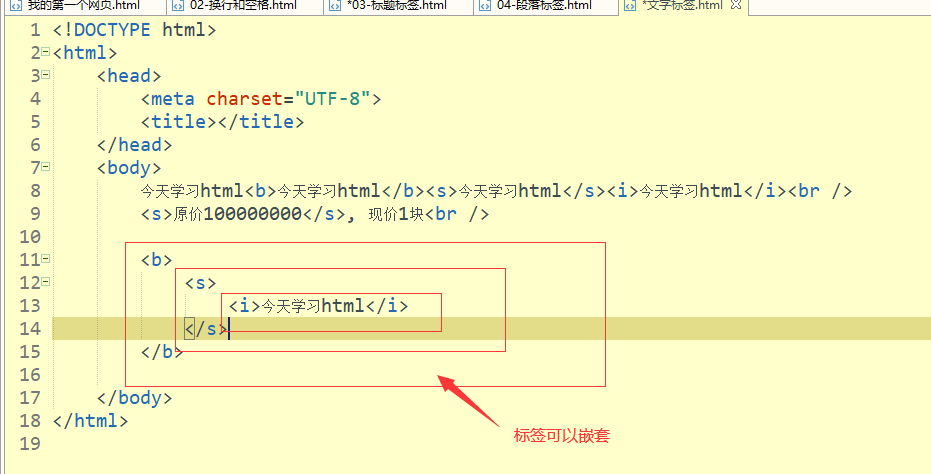The height and width of the screenshot is (474, 931).
Task: Click the </i> closing tag on line 13
Action: [387, 306]
